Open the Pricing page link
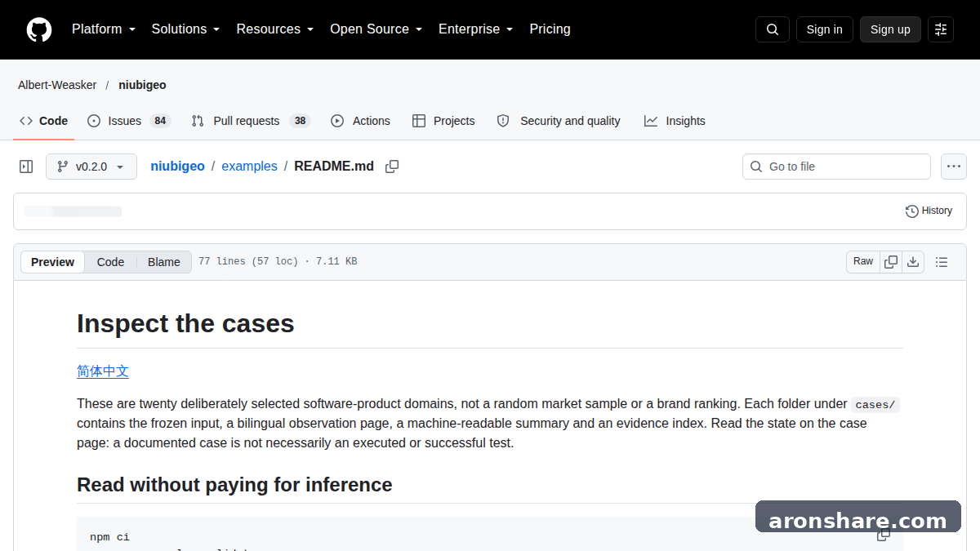The height and width of the screenshot is (551, 980). 550,29
